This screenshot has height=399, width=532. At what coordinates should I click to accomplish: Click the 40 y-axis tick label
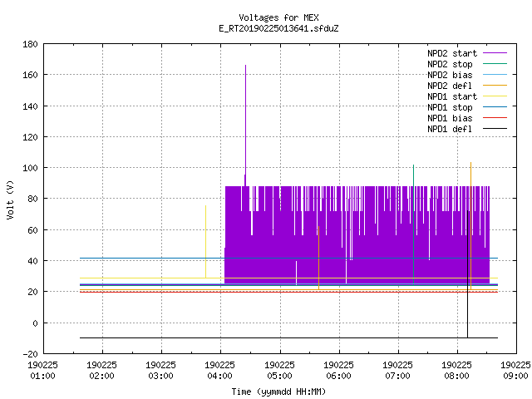click(32, 261)
